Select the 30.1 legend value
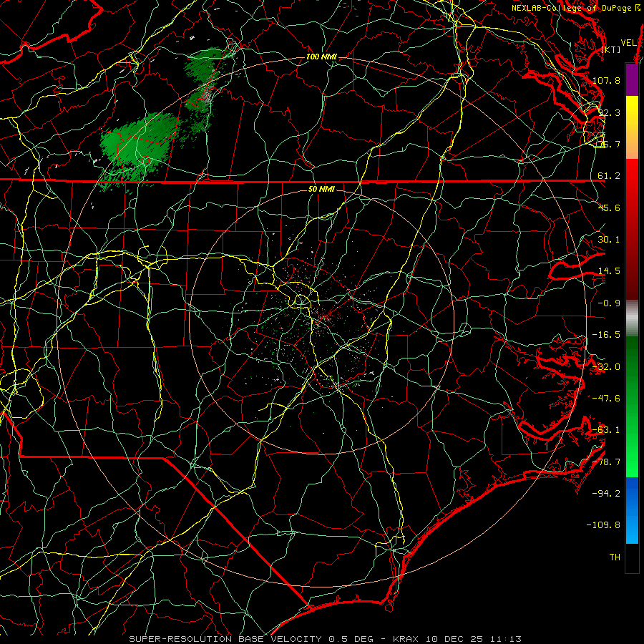The width and height of the screenshot is (644, 644). coord(609,240)
